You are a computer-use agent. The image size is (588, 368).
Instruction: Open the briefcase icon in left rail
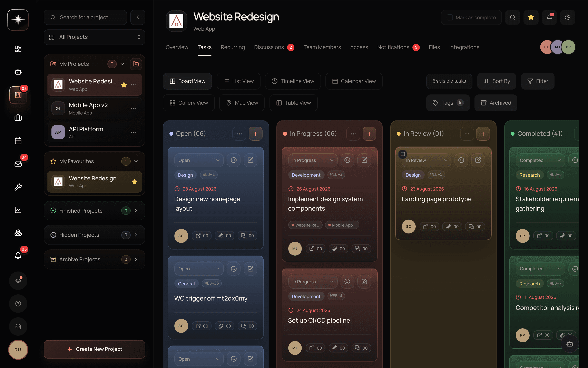pos(18,118)
